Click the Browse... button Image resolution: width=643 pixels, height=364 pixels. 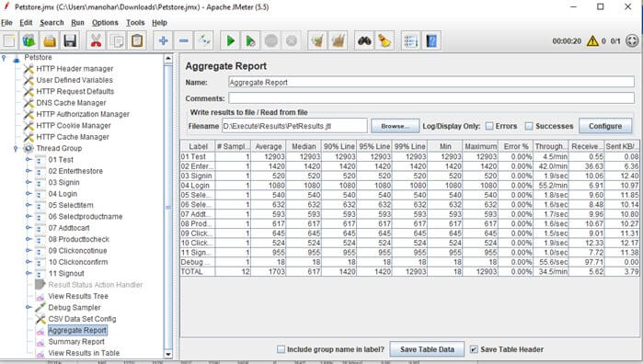[395, 126]
